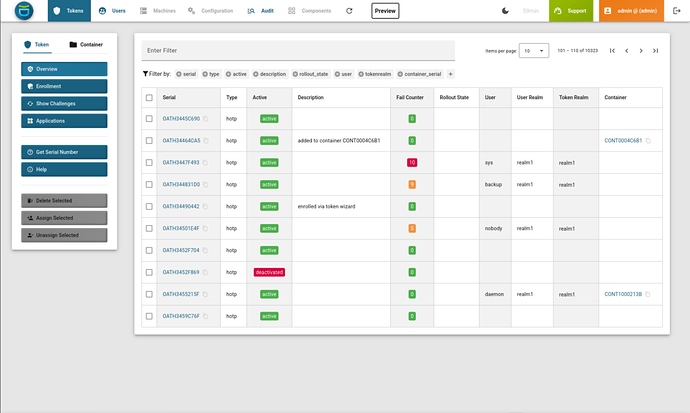690x413 pixels.
Task: Go to the next page of tokens
Action: click(641, 50)
